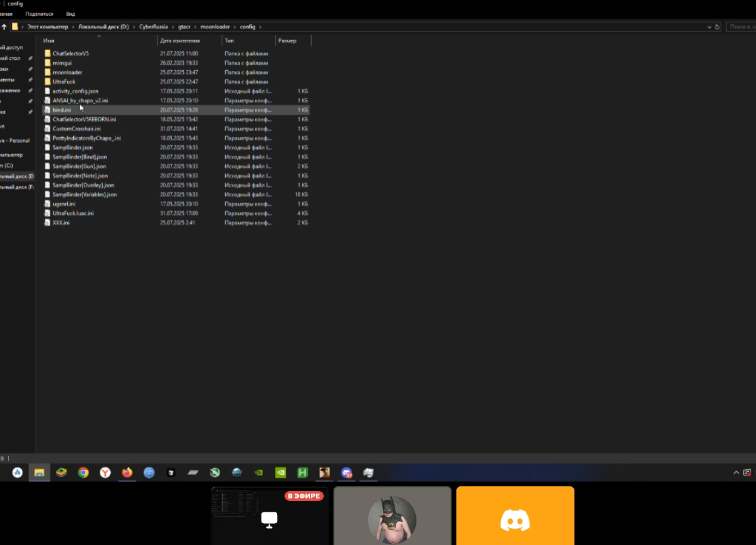Open File Explorer from the taskbar
The height and width of the screenshot is (545, 756).
click(x=39, y=472)
